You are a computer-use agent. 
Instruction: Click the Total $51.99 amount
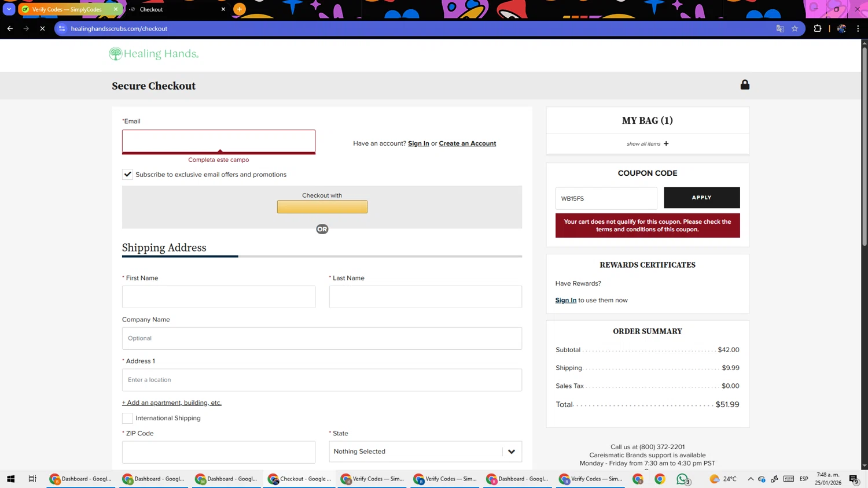tap(727, 404)
